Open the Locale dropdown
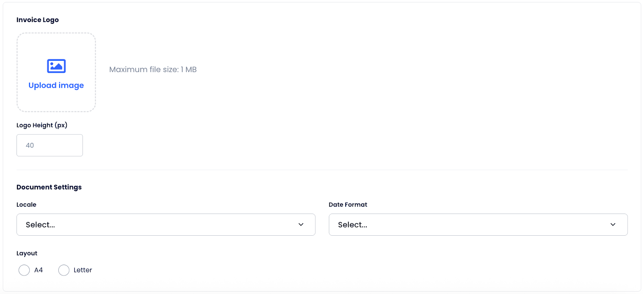 (161, 224)
